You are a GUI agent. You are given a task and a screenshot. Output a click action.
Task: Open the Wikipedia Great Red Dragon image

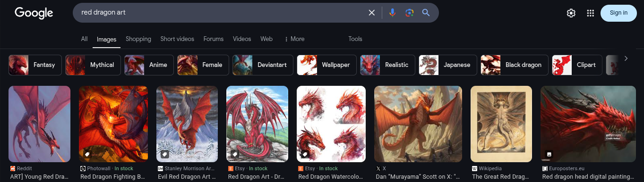[501, 124]
